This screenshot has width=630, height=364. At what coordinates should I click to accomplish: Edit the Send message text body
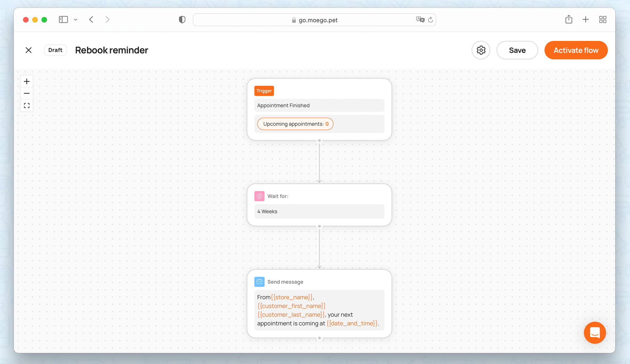click(x=319, y=310)
